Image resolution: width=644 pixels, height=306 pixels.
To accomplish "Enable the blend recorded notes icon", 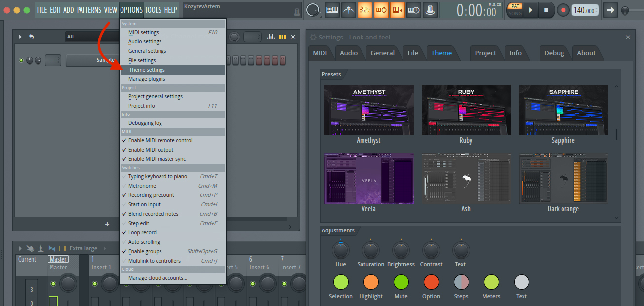I will coord(397,9).
